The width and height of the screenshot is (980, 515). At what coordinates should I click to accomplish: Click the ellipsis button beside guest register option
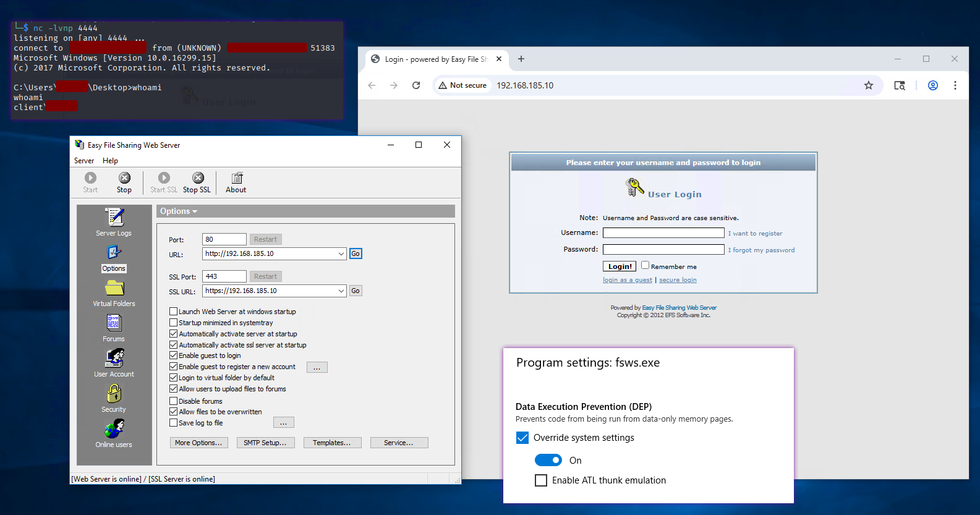[317, 367]
